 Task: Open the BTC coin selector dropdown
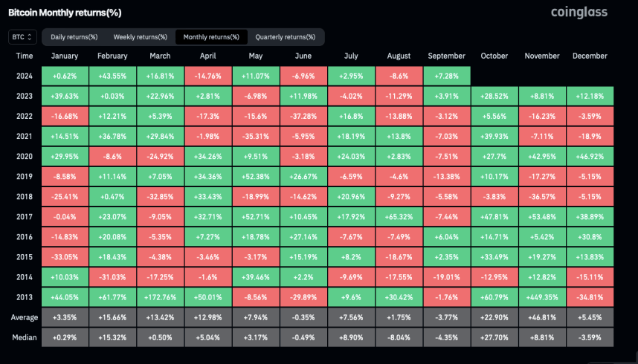click(x=23, y=36)
